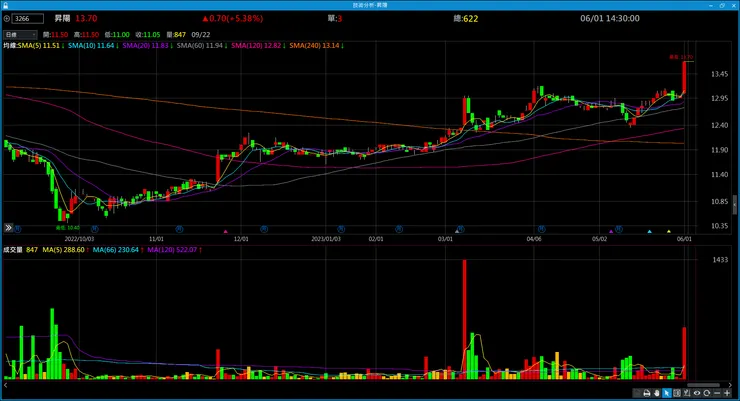Select the arrow pointer tool
740x401 pixels.
pos(667,393)
